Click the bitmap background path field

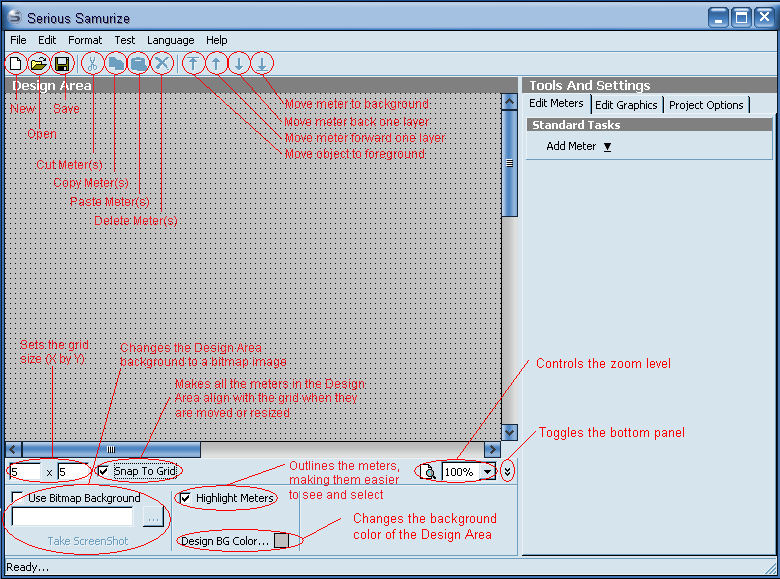73,516
